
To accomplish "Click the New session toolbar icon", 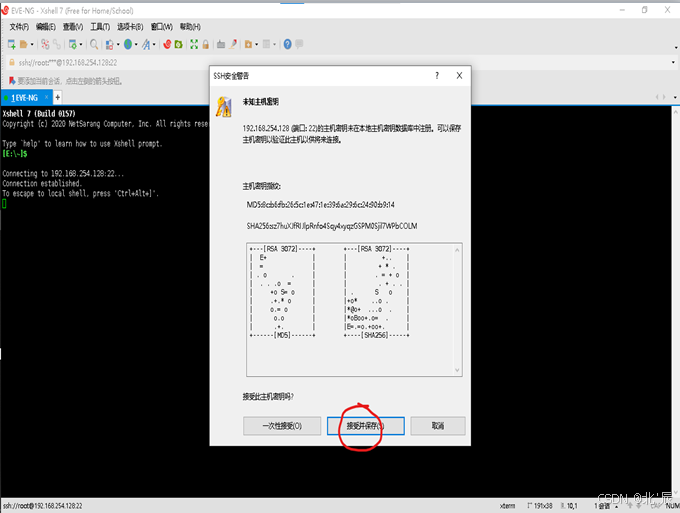I will [x=12, y=44].
